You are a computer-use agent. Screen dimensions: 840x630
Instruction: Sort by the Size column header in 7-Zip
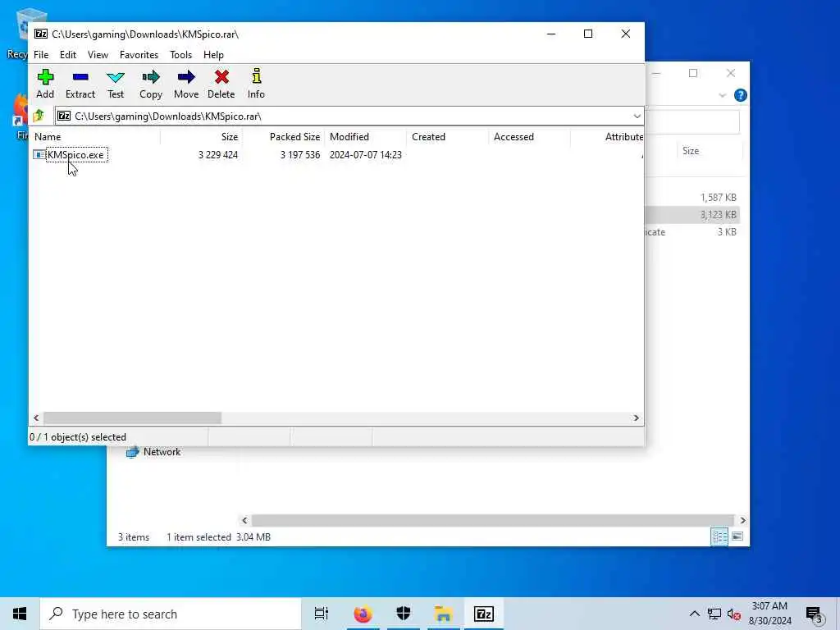pos(202,137)
